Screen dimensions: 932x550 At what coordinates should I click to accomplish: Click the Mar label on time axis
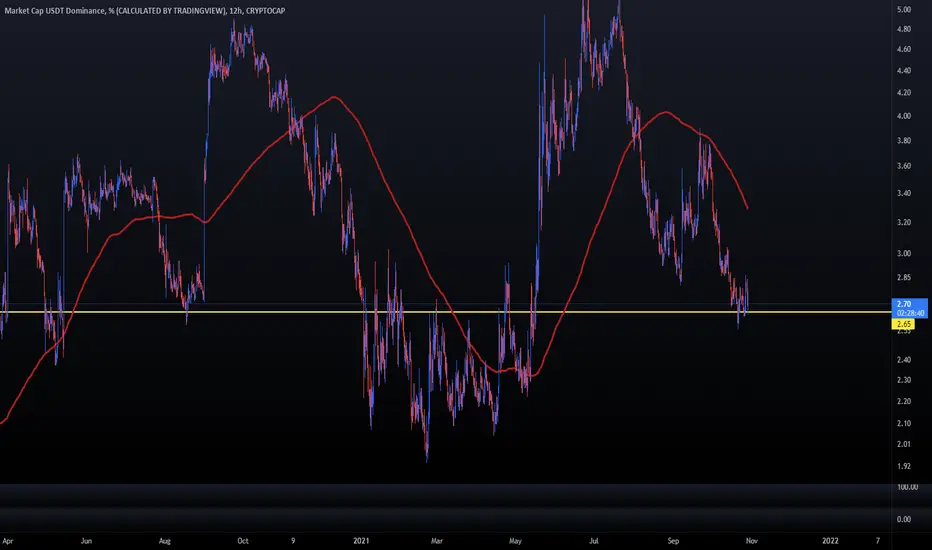[x=437, y=541]
